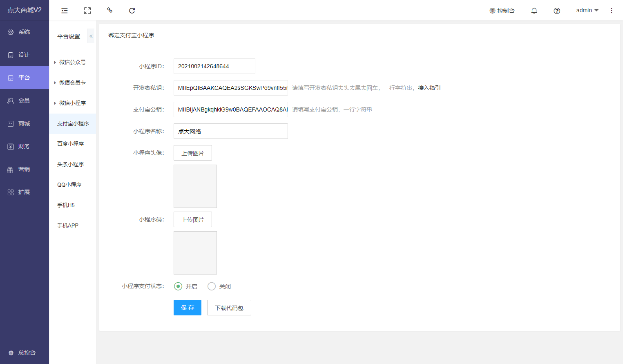Open 商城 section in main sidebar
Image resolution: width=623 pixels, height=364 pixels.
click(x=25, y=123)
